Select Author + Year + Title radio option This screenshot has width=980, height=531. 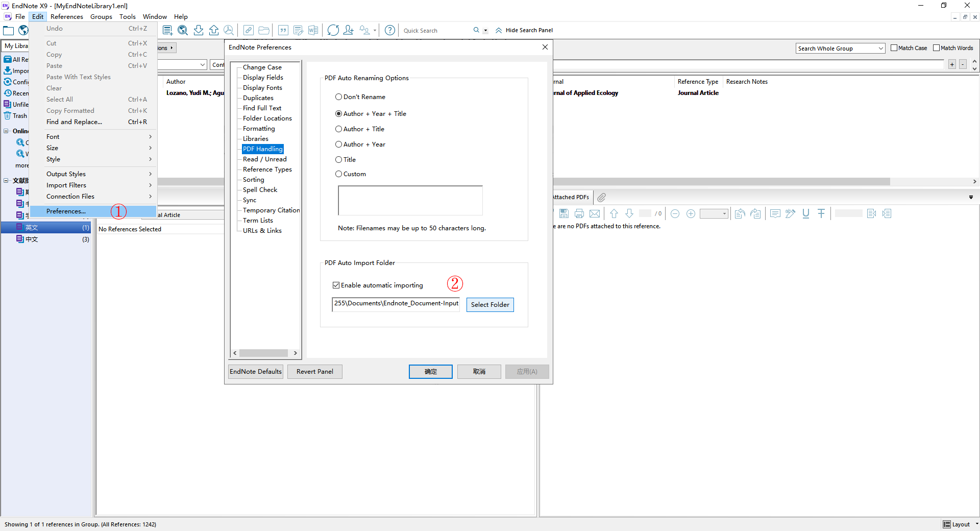click(x=338, y=114)
